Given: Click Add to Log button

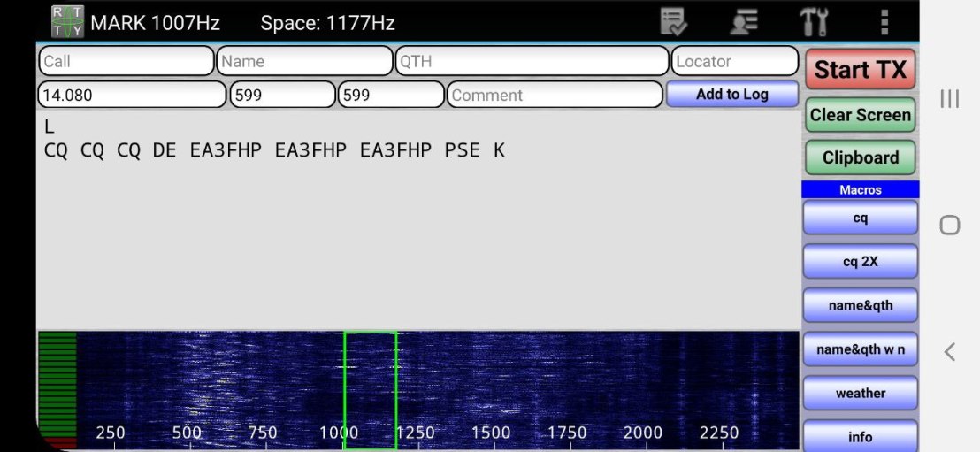Looking at the screenshot, I should point(731,95).
